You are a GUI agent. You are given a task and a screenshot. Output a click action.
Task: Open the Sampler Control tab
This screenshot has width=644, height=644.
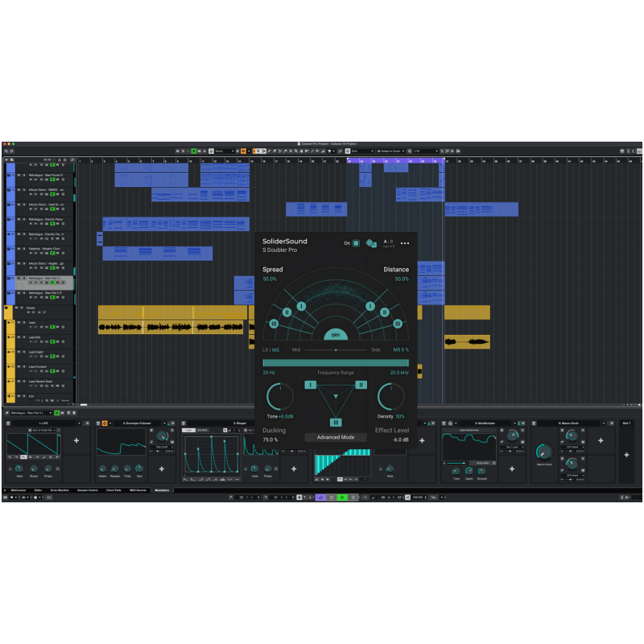pos(87,490)
